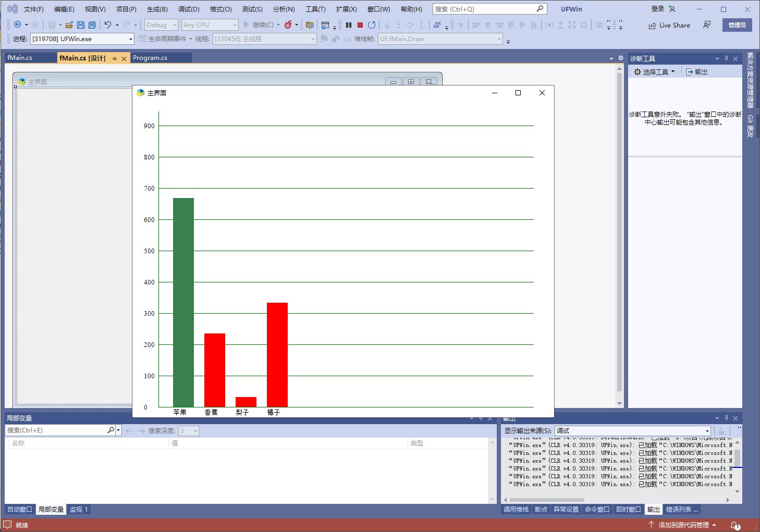Expand the 显示输出来源 dropdown
This screenshot has height=532, width=760.
point(707,431)
